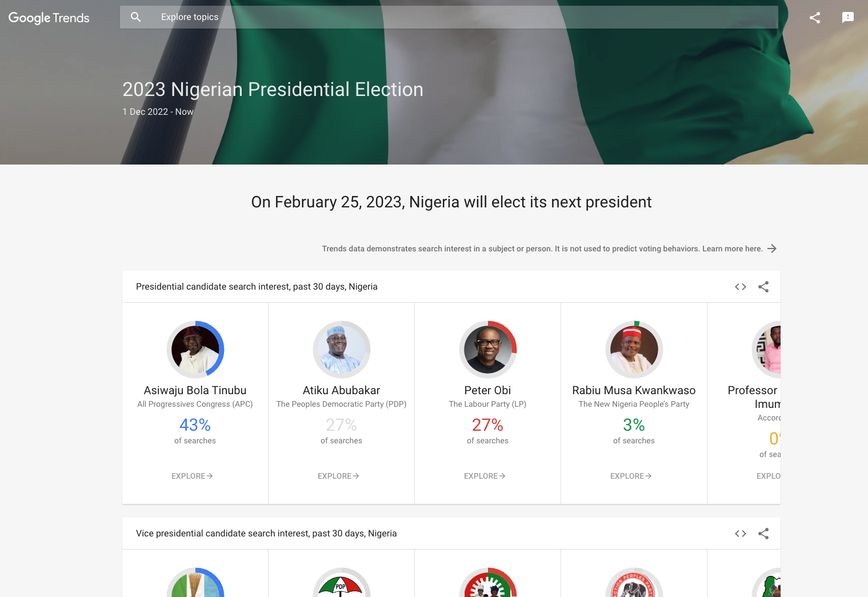Explore Asiwaju Bola Tinubu search data

click(x=192, y=476)
